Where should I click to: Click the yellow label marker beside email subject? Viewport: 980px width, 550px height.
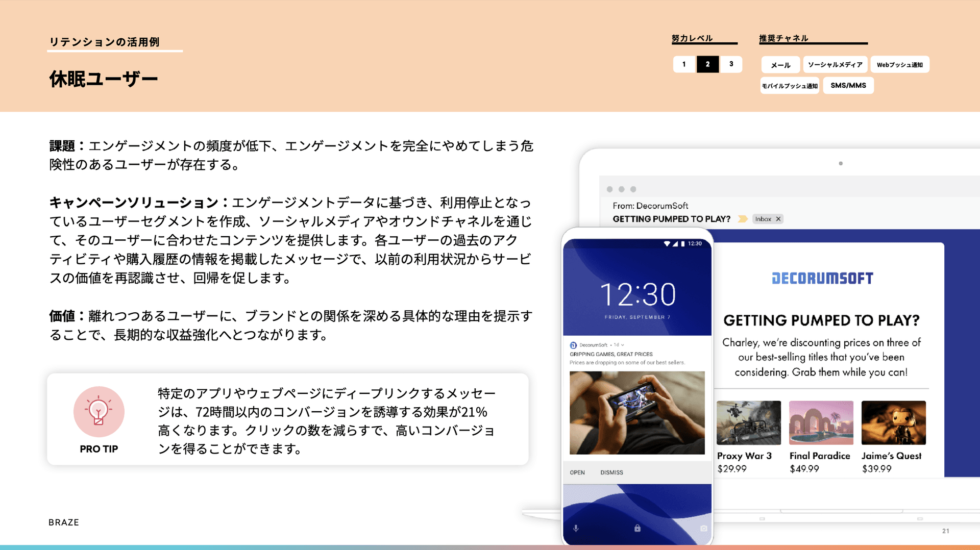(743, 219)
